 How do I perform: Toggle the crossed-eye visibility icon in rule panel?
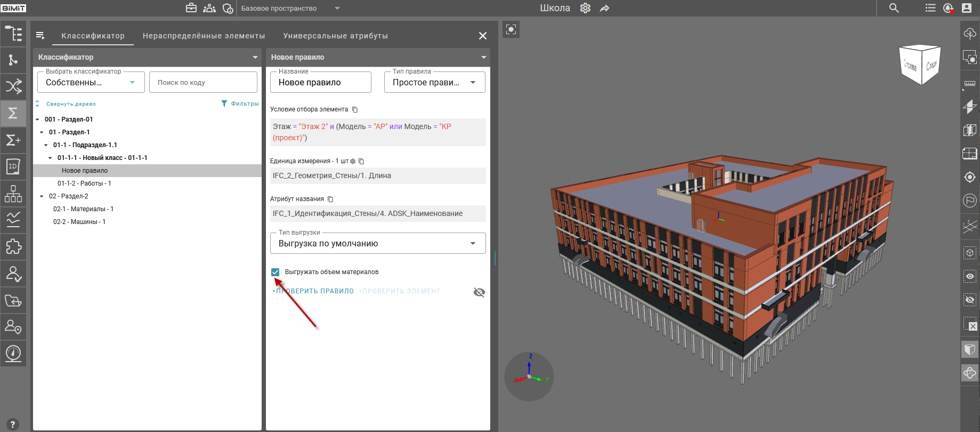[479, 292]
